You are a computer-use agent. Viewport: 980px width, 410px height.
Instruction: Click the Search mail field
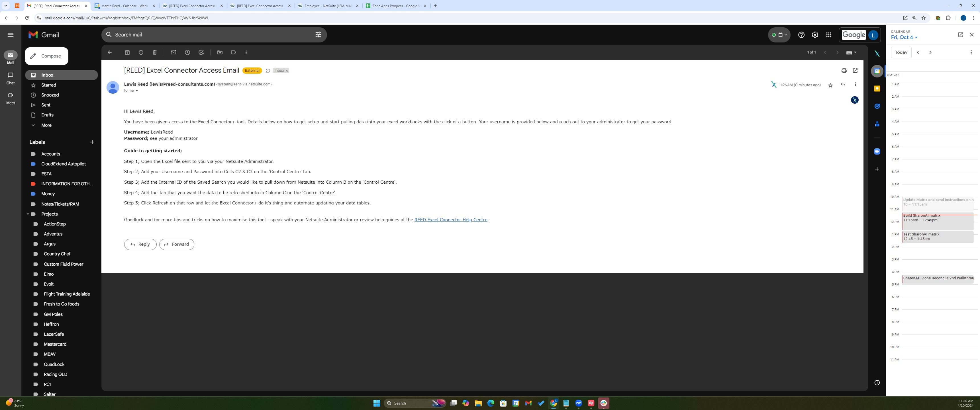tap(213, 35)
